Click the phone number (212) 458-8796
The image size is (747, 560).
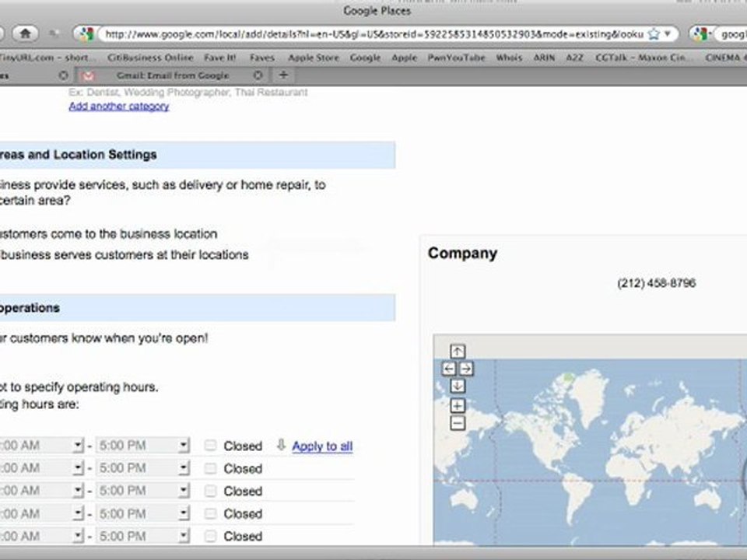click(x=657, y=283)
